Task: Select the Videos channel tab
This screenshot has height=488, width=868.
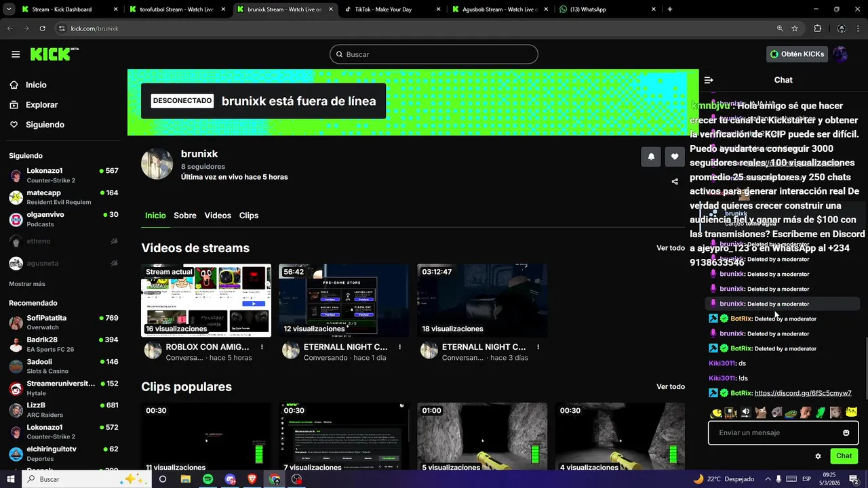Action: (x=218, y=216)
